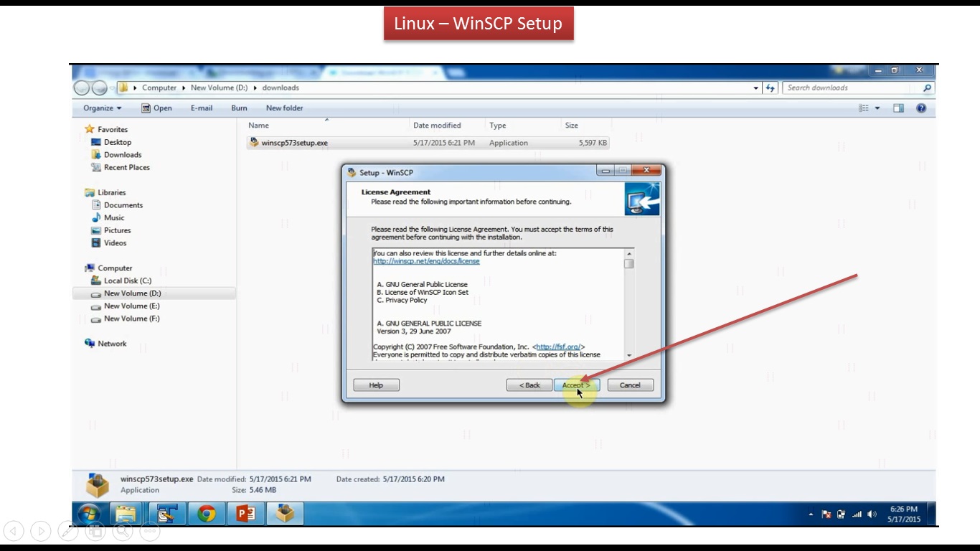Screen dimensions: 980x551
Task: Open the Organize dropdown menu
Action: pos(103,108)
